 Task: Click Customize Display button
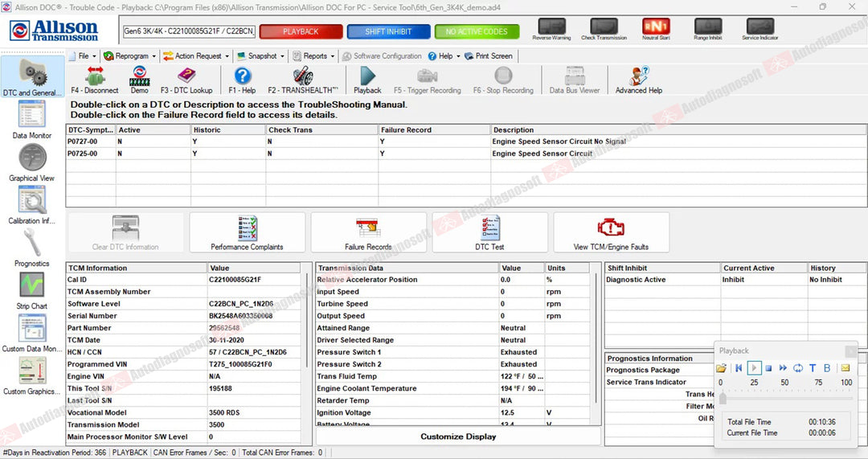point(458,436)
